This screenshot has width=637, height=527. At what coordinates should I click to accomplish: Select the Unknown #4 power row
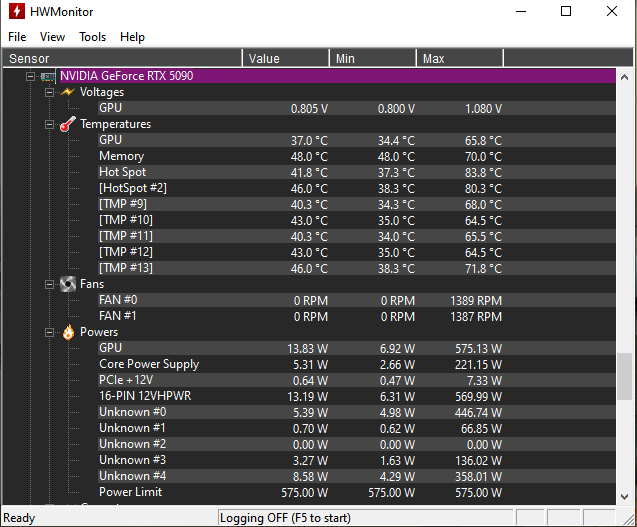(357, 476)
